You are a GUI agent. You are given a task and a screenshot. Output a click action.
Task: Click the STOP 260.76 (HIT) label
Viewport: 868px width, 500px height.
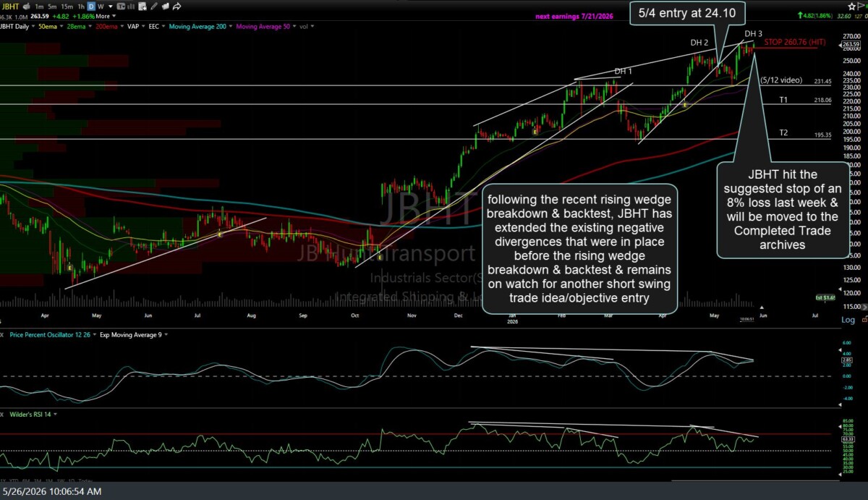[795, 42]
